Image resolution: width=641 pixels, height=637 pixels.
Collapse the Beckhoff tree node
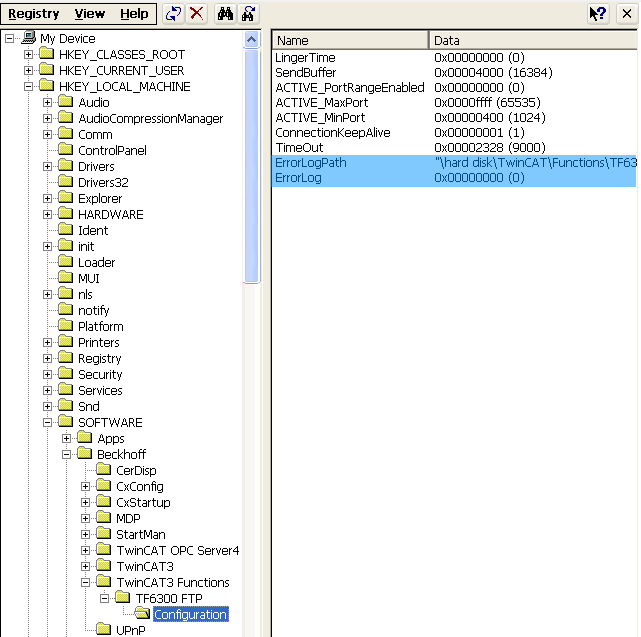[67, 454]
